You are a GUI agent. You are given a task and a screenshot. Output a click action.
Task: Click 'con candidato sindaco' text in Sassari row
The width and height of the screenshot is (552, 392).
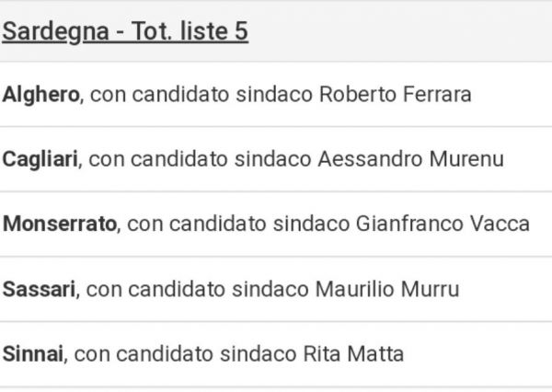(x=198, y=289)
